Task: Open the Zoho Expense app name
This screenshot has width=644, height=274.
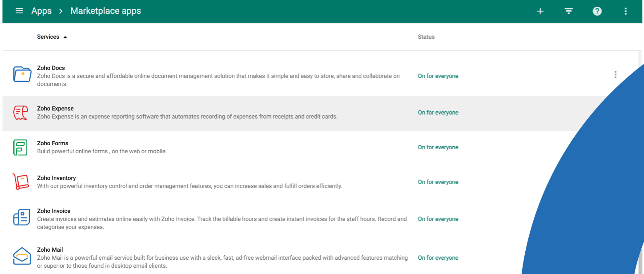Action: point(56,109)
